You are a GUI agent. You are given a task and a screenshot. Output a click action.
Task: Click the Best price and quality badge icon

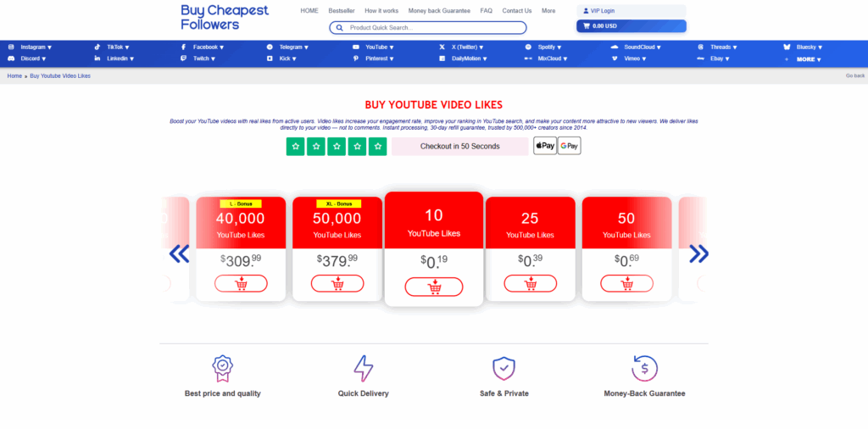(223, 369)
